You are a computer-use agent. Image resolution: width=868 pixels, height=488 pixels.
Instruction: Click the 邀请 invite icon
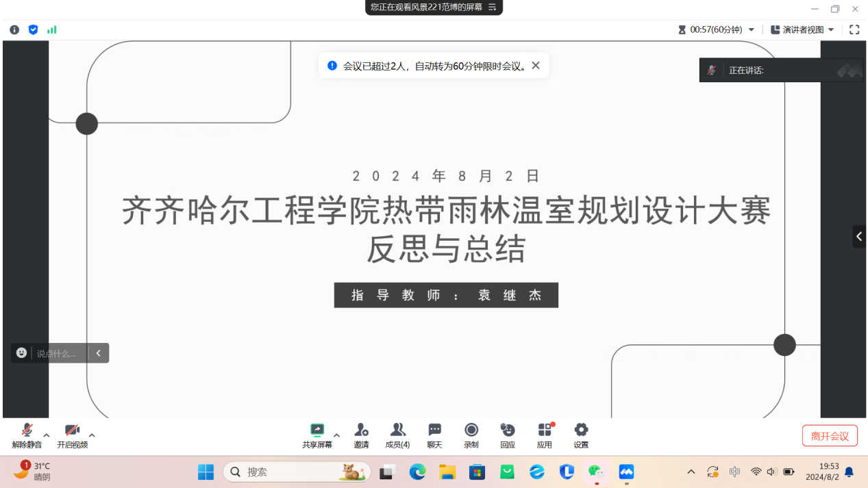coord(361,435)
